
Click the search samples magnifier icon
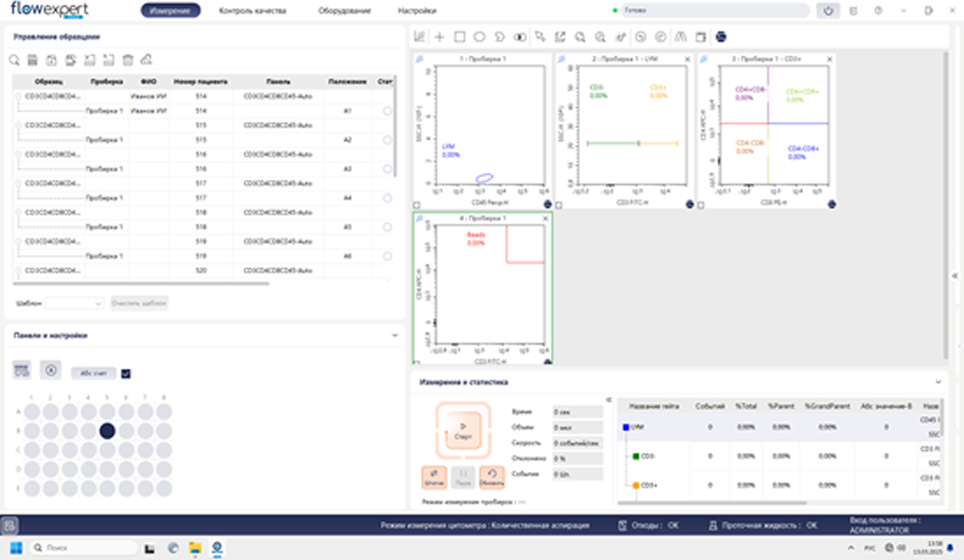[14, 60]
